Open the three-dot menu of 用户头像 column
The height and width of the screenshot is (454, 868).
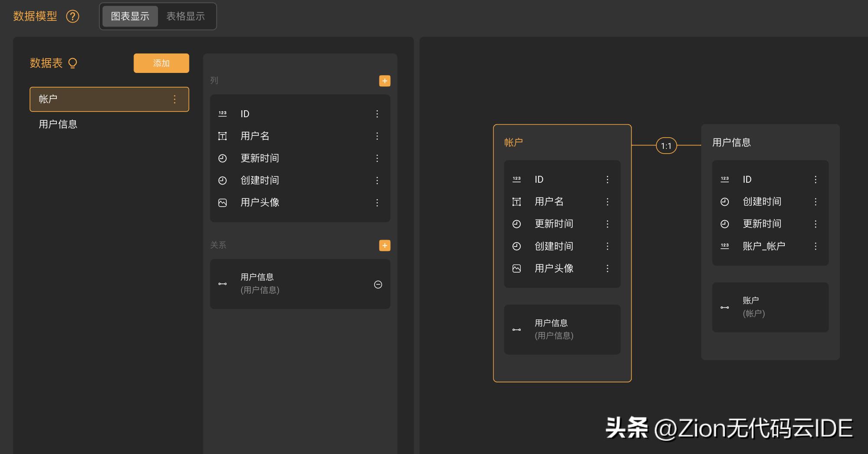pos(377,202)
